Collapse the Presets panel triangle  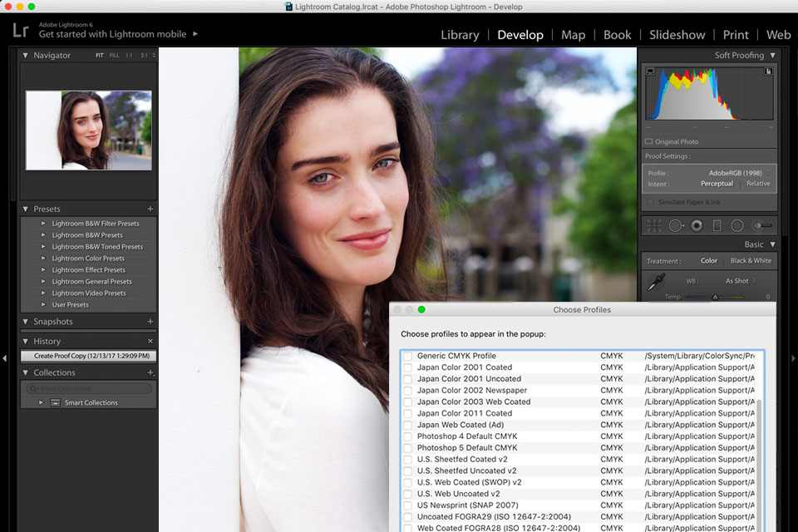26,209
